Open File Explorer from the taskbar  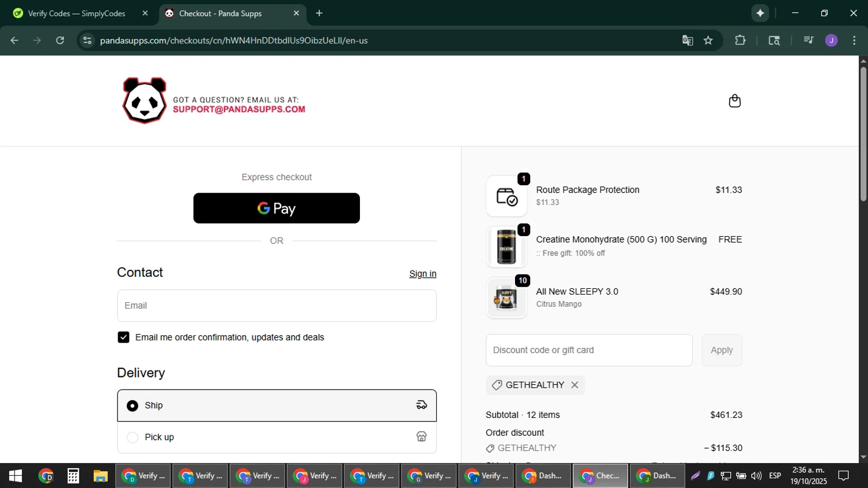point(101,476)
